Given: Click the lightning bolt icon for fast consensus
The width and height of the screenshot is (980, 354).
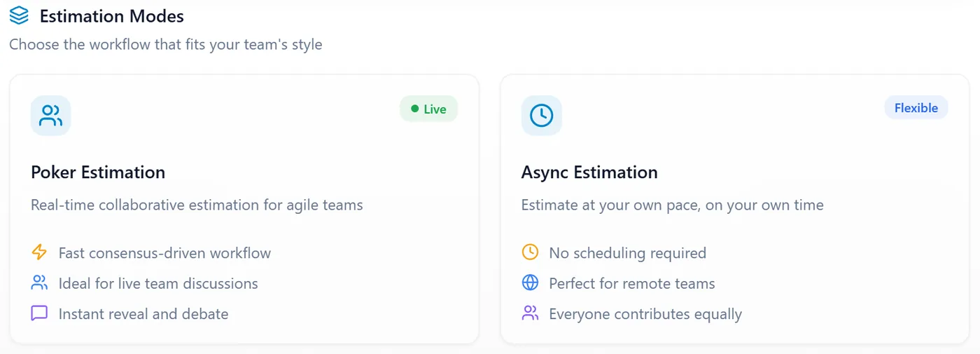Looking at the screenshot, I should [x=39, y=252].
